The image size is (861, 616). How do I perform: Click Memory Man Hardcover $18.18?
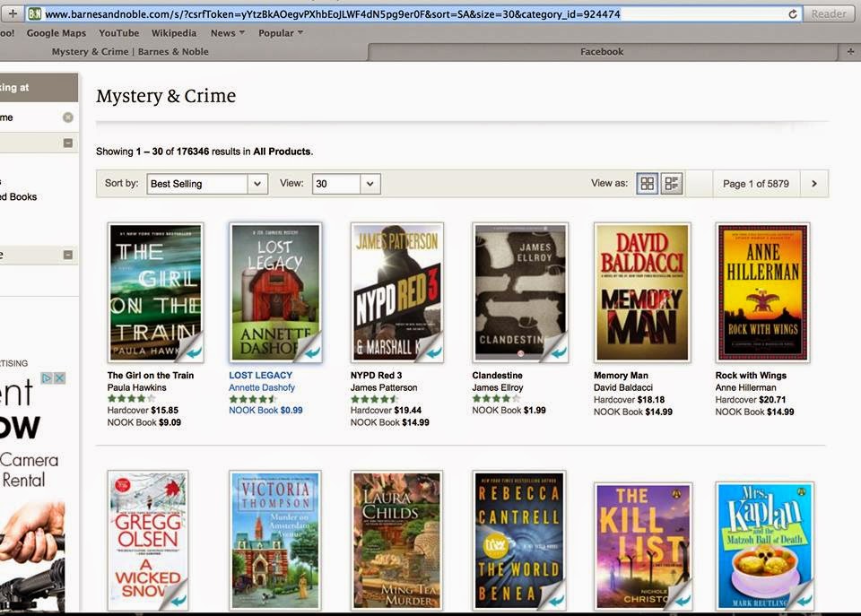tap(630, 400)
